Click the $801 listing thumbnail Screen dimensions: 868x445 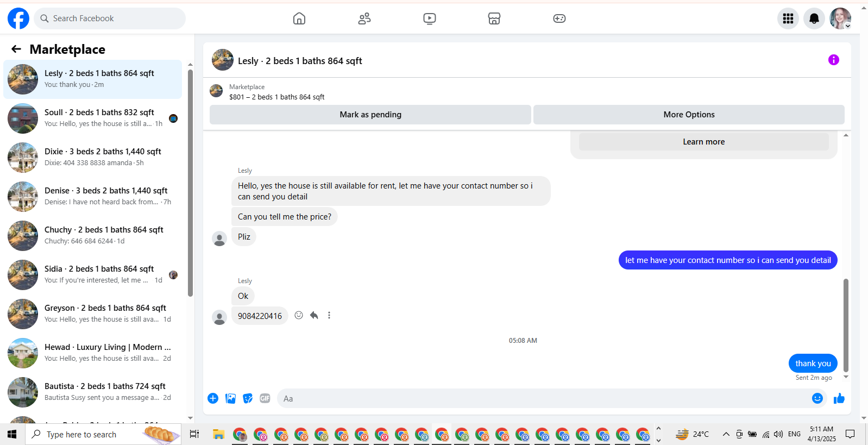click(x=216, y=91)
